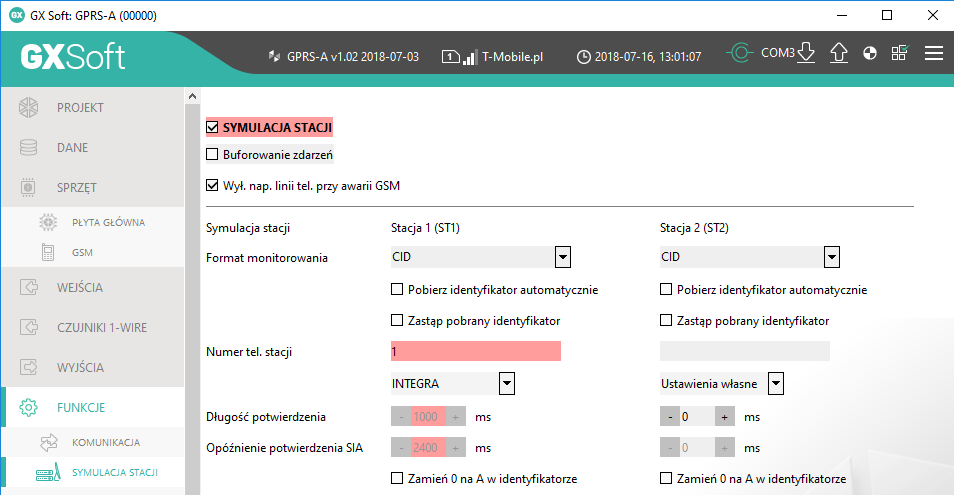This screenshot has width=954, height=495.
Task: Go to KOMUNIKACJA submenu item
Action: point(105,442)
